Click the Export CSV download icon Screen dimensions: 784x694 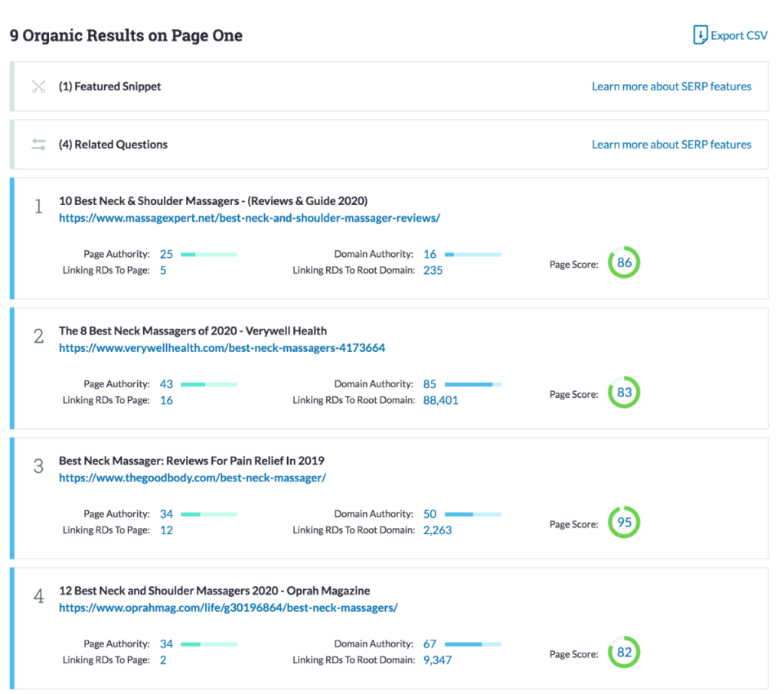tap(700, 35)
